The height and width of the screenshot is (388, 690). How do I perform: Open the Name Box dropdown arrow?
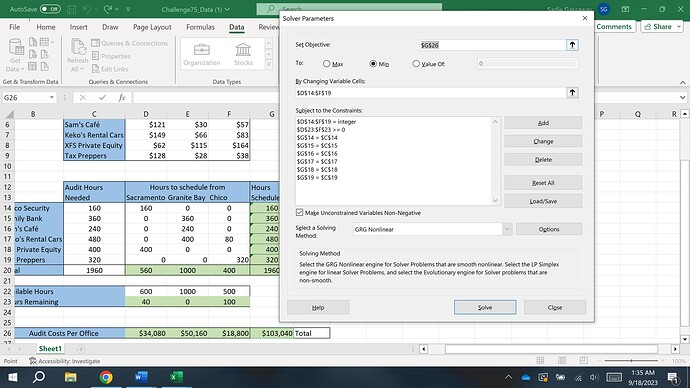pyautogui.click(x=52, y=98)
